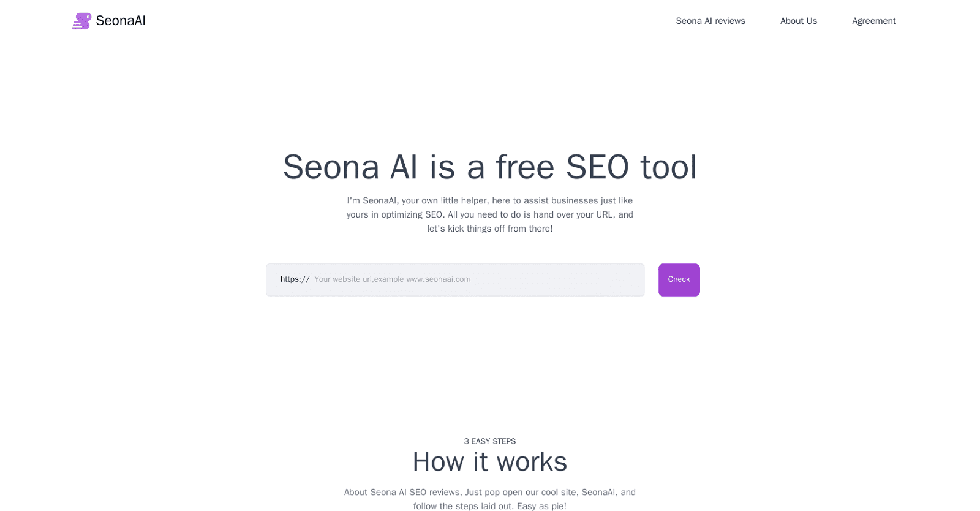980x511 pixels.
Task: Click the How it works heading
Action: click(489, 461)
